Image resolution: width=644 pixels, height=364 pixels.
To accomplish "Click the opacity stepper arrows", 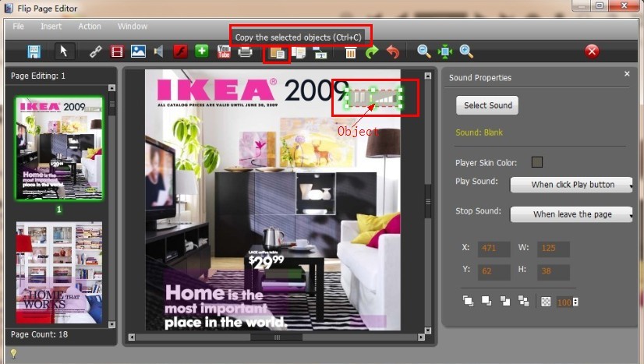I will tap(576, 302).
